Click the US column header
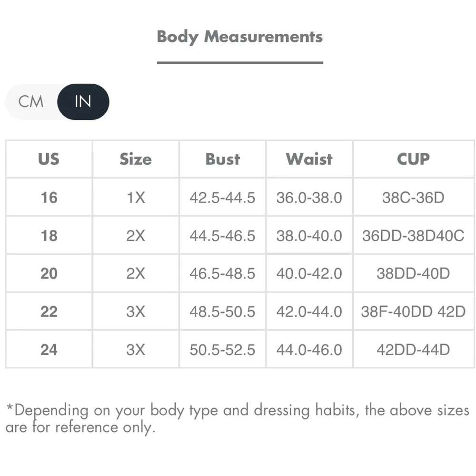Screen dimensions: 476x476 [49, 159]
